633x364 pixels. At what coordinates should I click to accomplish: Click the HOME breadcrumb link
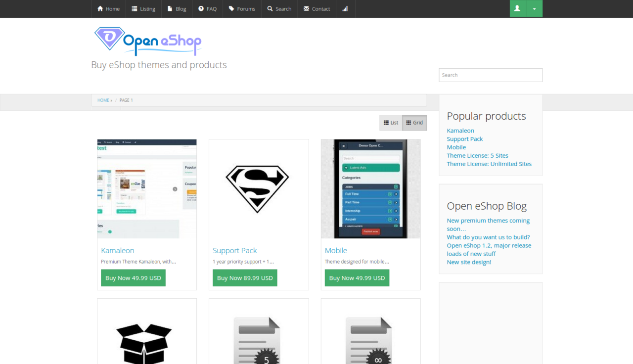click(x=103, y=100)
